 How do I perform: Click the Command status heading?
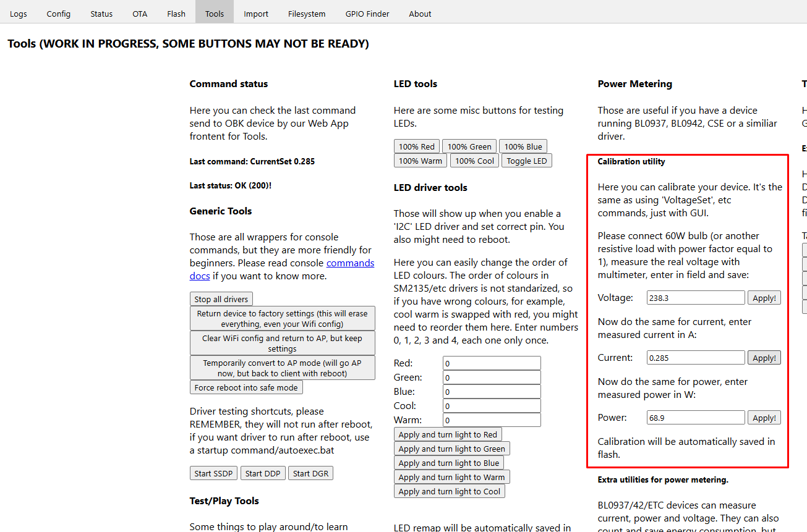point(229,84)
